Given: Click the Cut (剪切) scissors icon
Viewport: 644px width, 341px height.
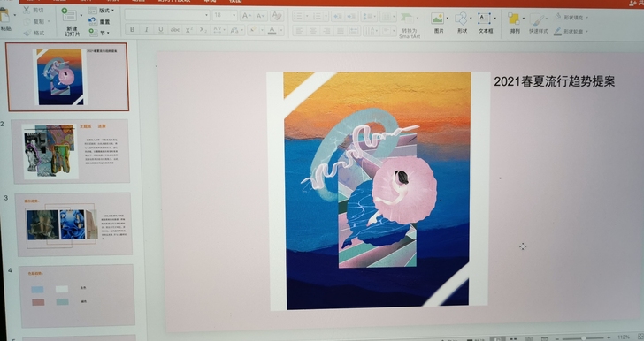Looking at the screenshot, I should pyautogui.click(x=27, y=10).
